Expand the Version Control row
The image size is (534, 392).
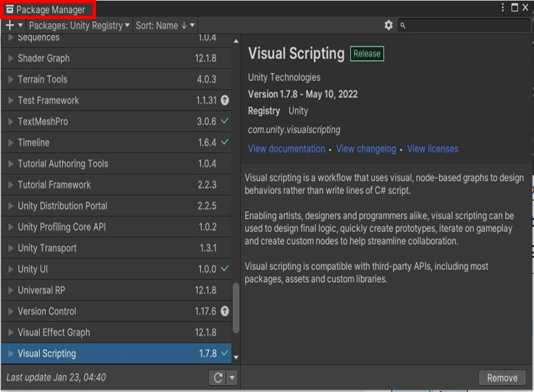[11, 311]
